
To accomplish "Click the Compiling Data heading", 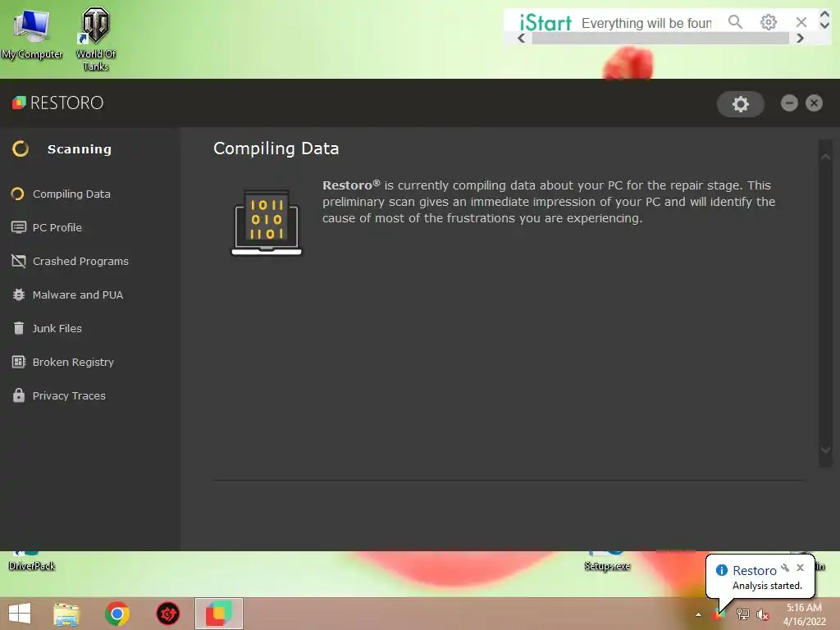I will [276, 148].
